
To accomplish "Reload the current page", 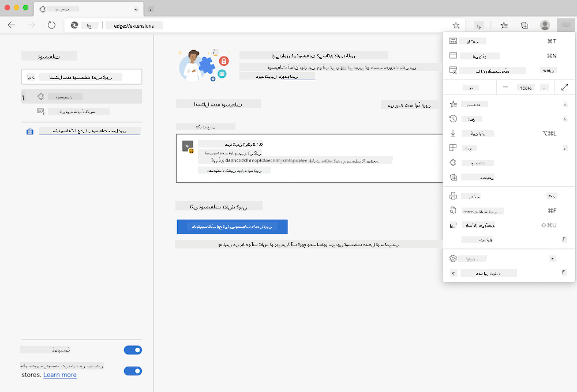I will pyautogui.click(x=52, y=25).
